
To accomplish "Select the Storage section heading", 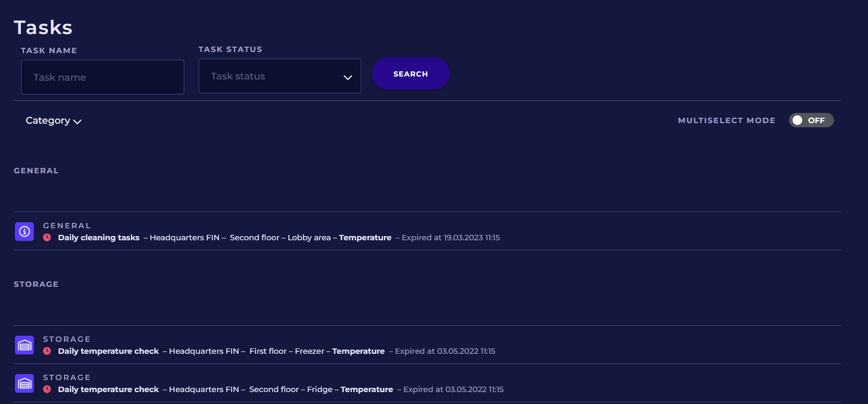I will (x=36, y=284).
